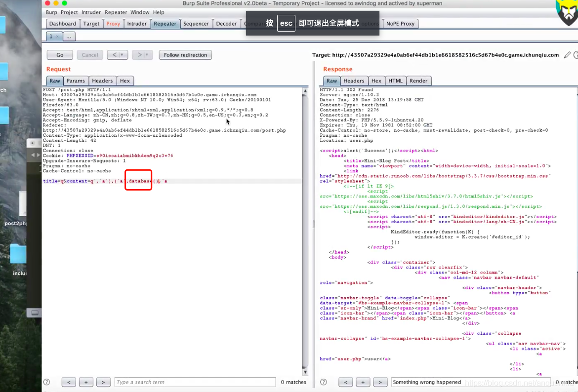The width and height of the screenshot is (578, 392).
Task: Click 'POST /post.php HTTP/1.1' request line
Action: pyautogui.click(x=77, y=89)
